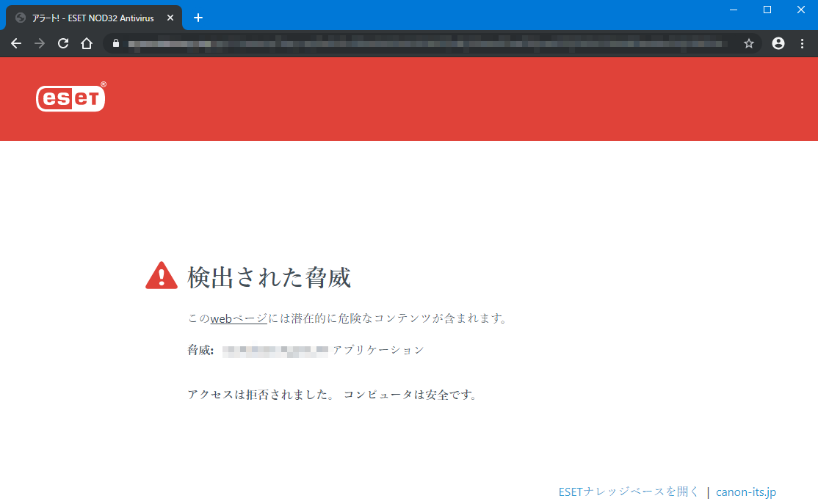Open the browser home page
This screenshot has height=504, width=818.
[87, 44]
